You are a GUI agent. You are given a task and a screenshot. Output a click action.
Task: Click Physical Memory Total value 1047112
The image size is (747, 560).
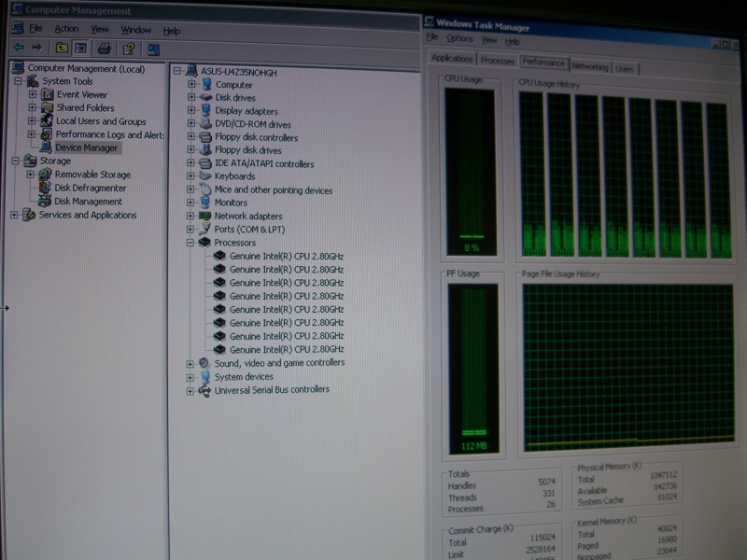coord(663,475)
